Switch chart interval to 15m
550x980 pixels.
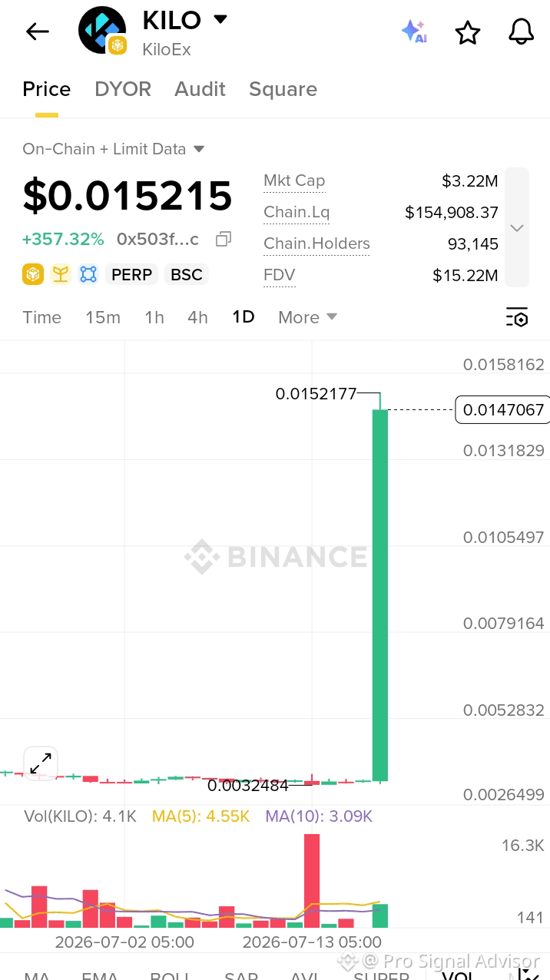[x=103, y=317]
